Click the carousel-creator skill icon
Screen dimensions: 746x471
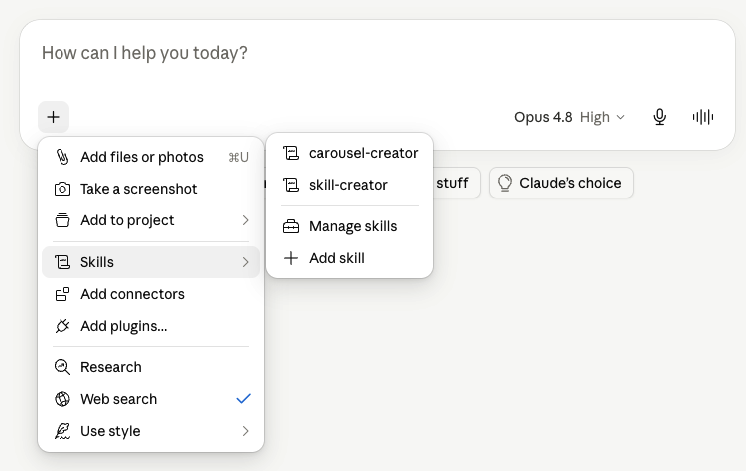pos(291,153)
